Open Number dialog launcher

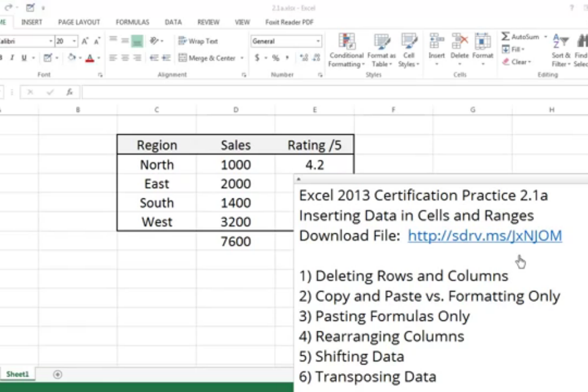(x=320, y=75)
